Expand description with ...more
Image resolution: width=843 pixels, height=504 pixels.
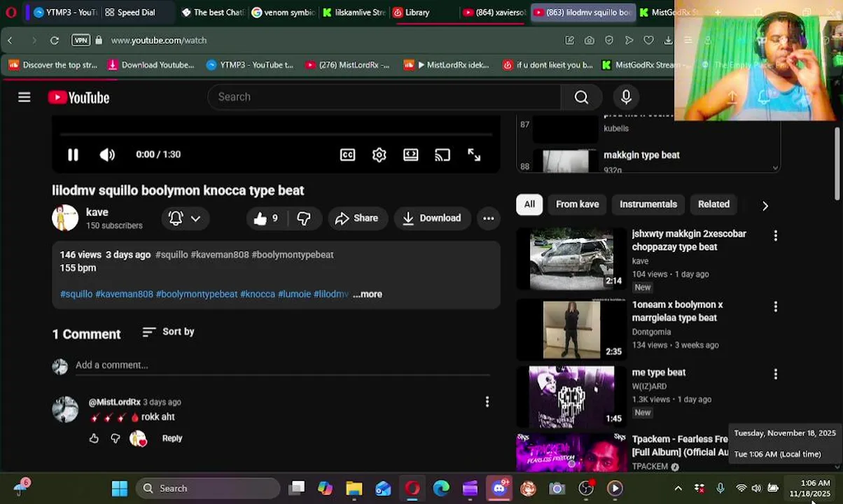368,294
